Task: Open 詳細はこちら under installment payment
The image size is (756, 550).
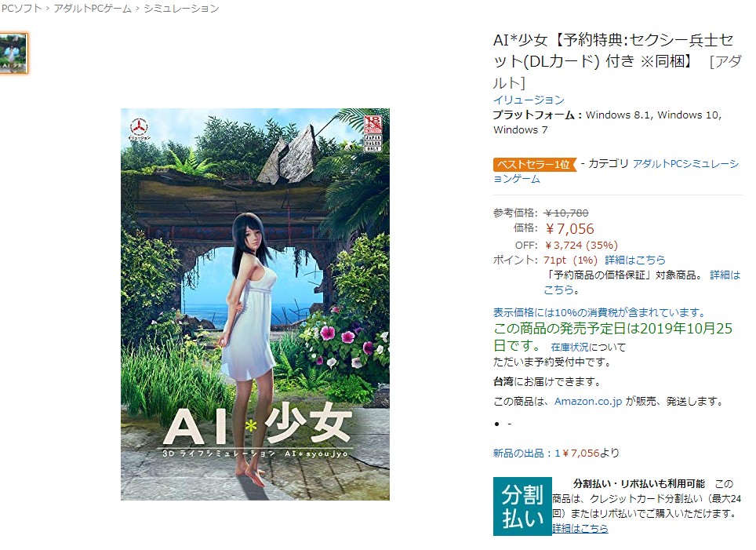Action: tap(580, 528)
